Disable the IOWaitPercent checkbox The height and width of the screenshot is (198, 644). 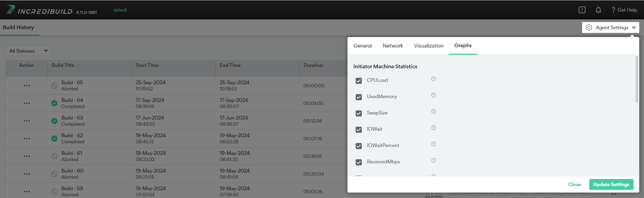(x=359, y=146)
